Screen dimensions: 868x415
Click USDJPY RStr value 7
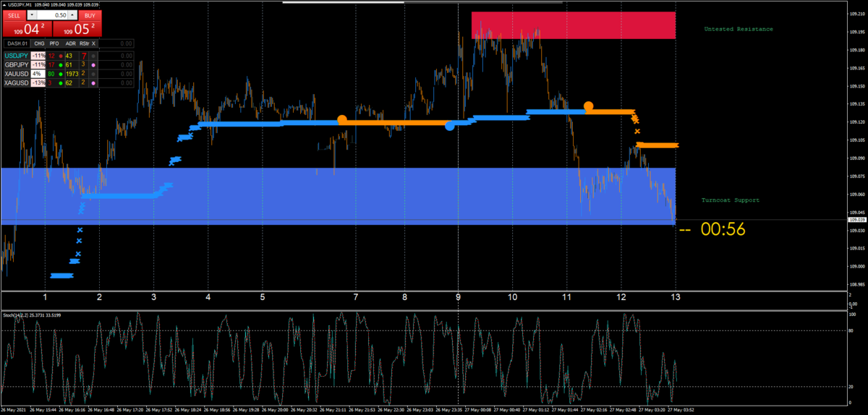pos(84,56)
